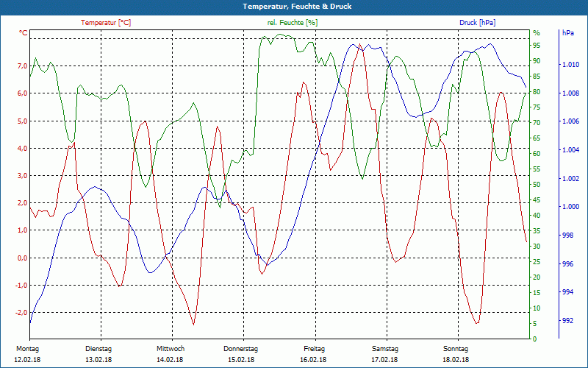The height and width of the screenshot is (368, 588).
Task: Click the '45' humidity axis value
Action: pos(537,200)
